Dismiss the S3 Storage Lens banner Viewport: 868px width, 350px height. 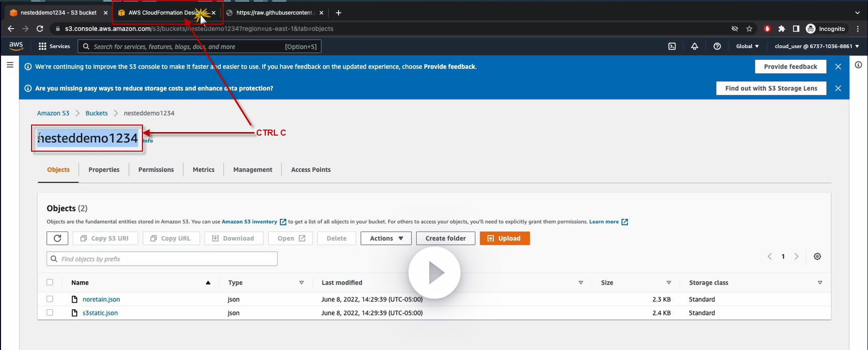tap(838, 88)
